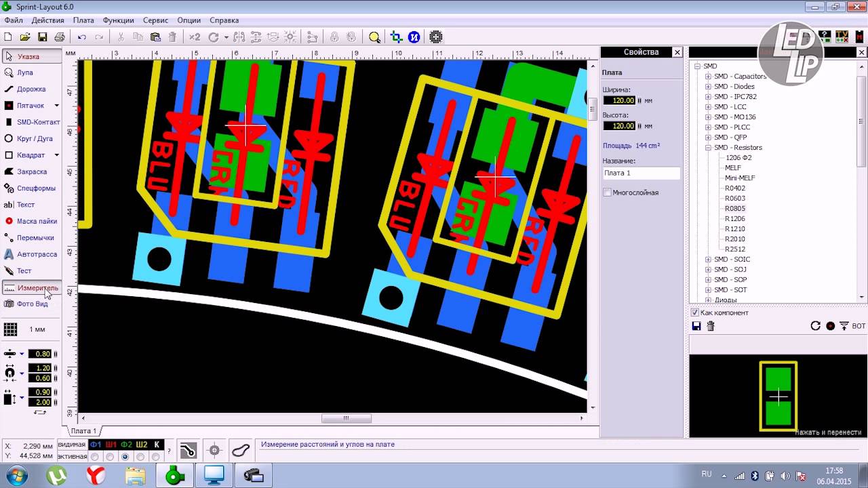
Task: Click the Название field containing Плата 1
Action: coord(641,174)
